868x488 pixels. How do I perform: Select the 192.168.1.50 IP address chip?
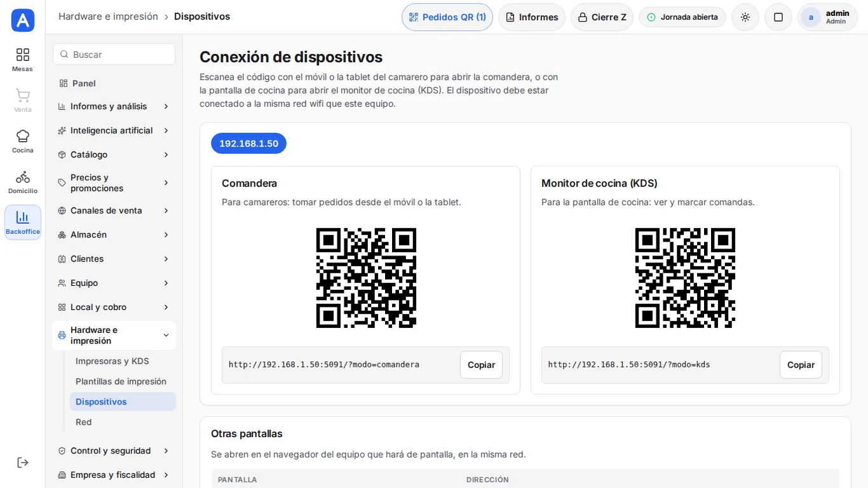248,144
